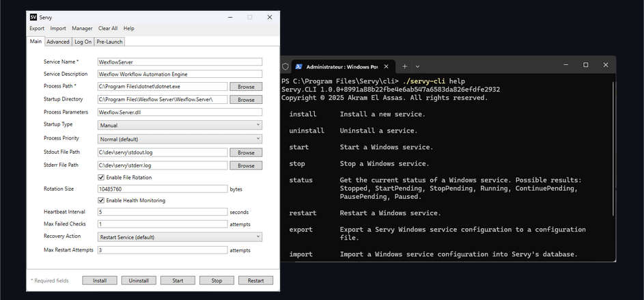Viewport: 644px width, 300px height.
Task: Close the Servy window
Action: point(270,17)
